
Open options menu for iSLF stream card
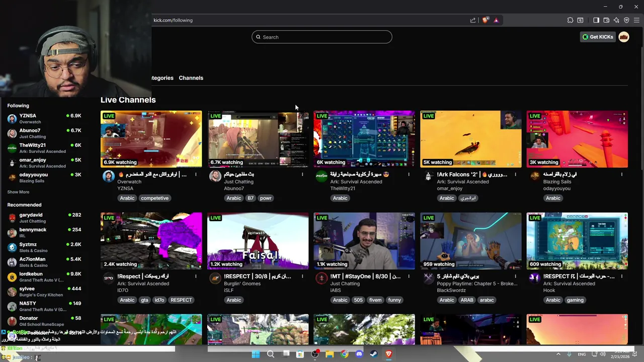(302, 276)
